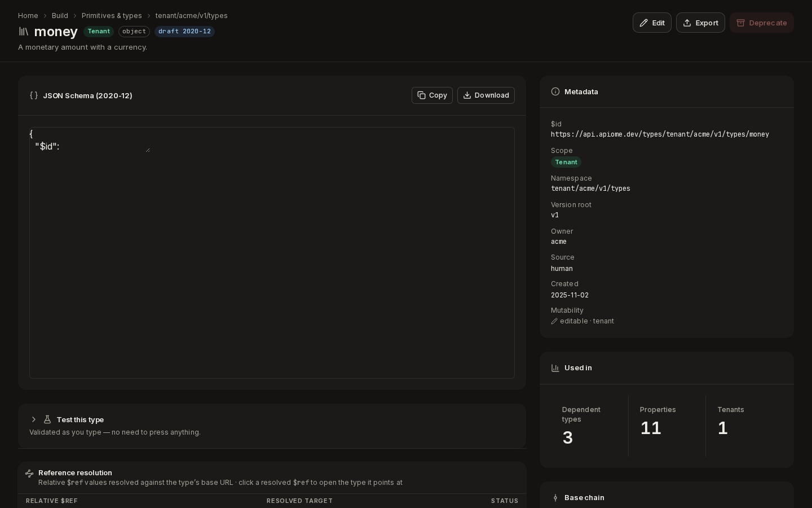812x508 pixels.
Task: Click the Base chain icon
Action: (x=555, y=498)
